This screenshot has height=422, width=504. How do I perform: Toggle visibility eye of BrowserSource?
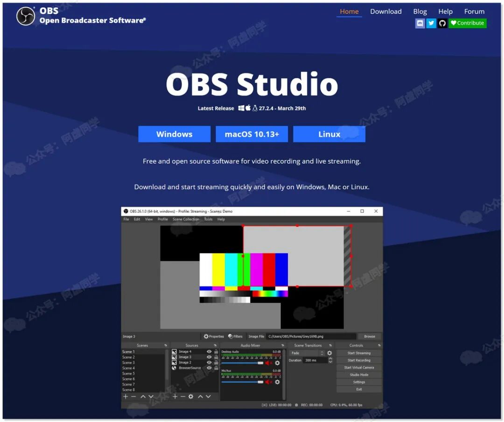209,368
